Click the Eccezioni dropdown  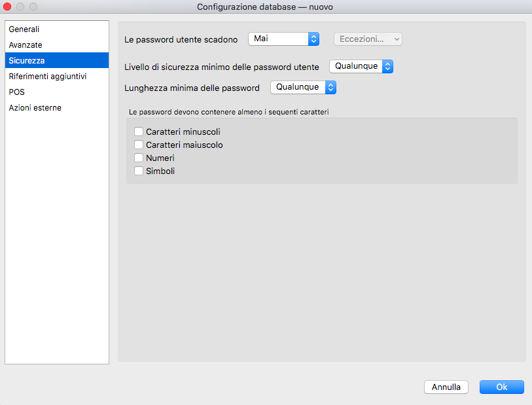tap(368, 39)
